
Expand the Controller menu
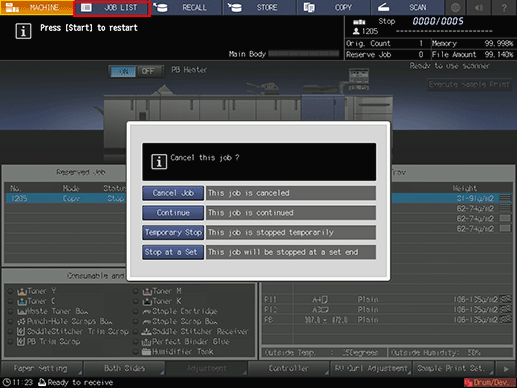[x=289, y=368]
